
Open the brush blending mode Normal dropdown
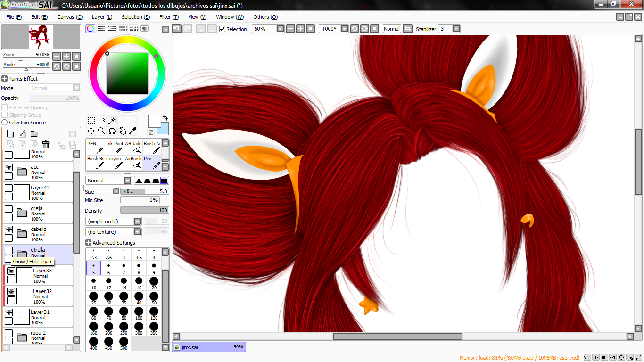point(127,181)
